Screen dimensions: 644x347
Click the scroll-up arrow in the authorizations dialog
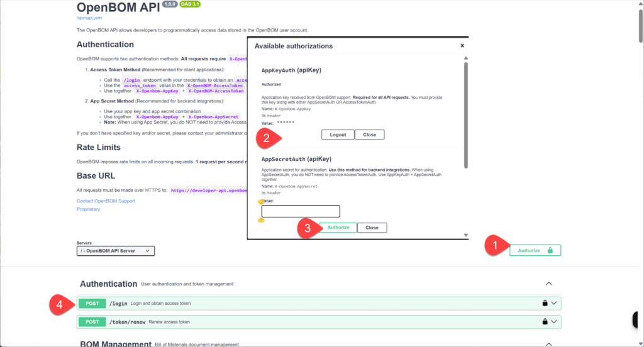pyautogui.click(x=465, y=58)
